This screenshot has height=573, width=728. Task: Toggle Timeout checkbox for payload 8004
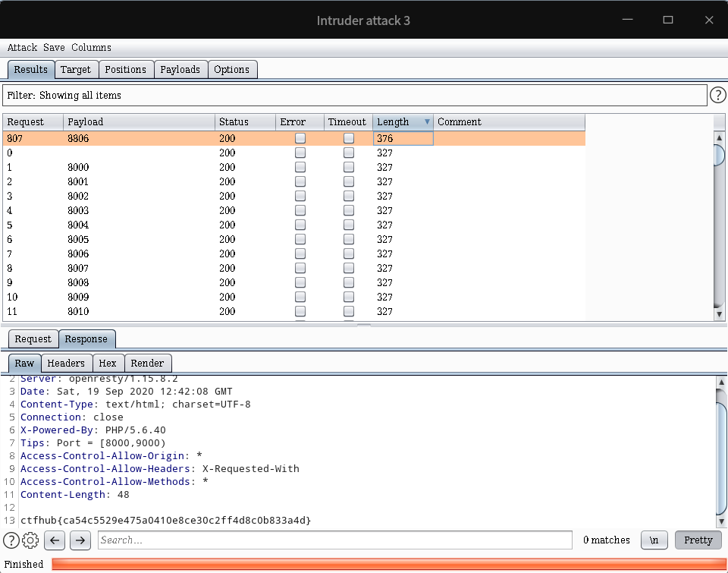(x=349, y=225)
